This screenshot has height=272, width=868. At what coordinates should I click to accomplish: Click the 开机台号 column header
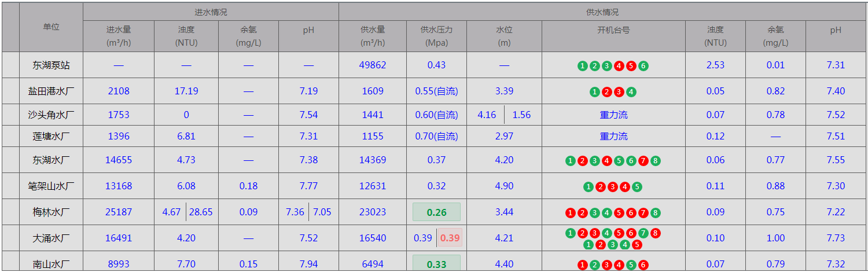tap(613, 30)
